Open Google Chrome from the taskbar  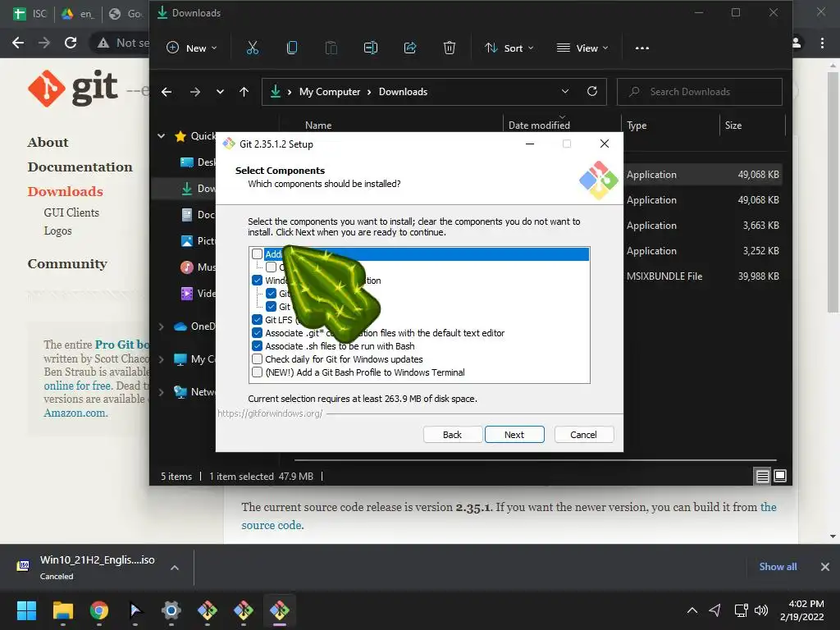pyautogui.click(x=99, y=610)
